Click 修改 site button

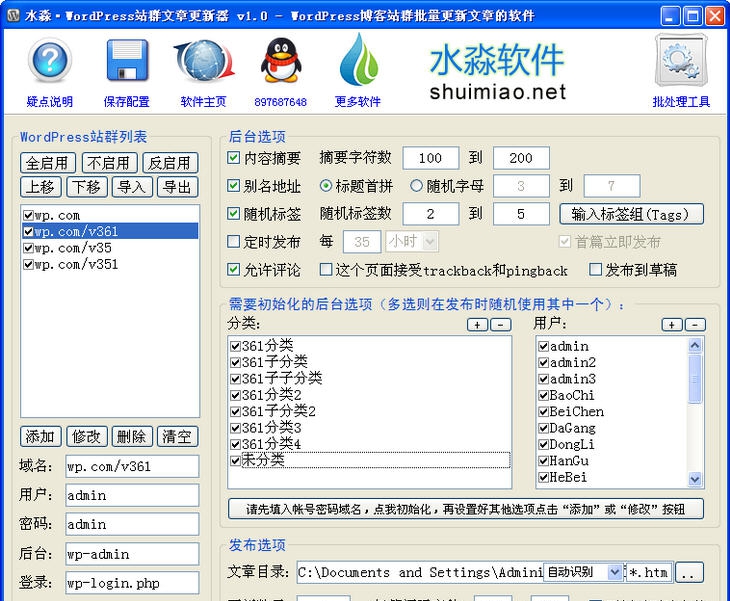pos(87,437)
